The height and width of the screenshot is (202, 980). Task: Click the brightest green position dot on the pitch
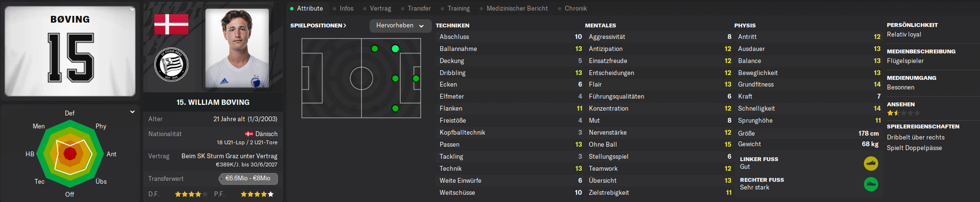coord(395,49)
